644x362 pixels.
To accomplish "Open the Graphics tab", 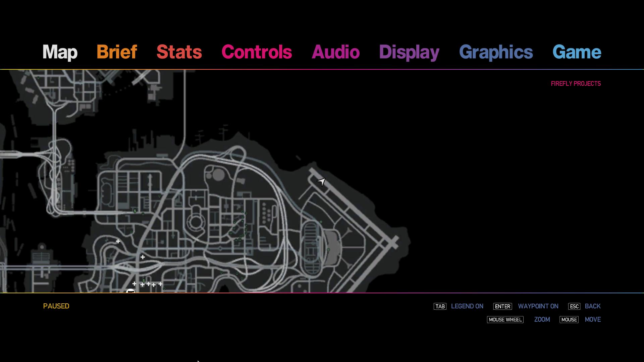I will [x=496, y=53].
